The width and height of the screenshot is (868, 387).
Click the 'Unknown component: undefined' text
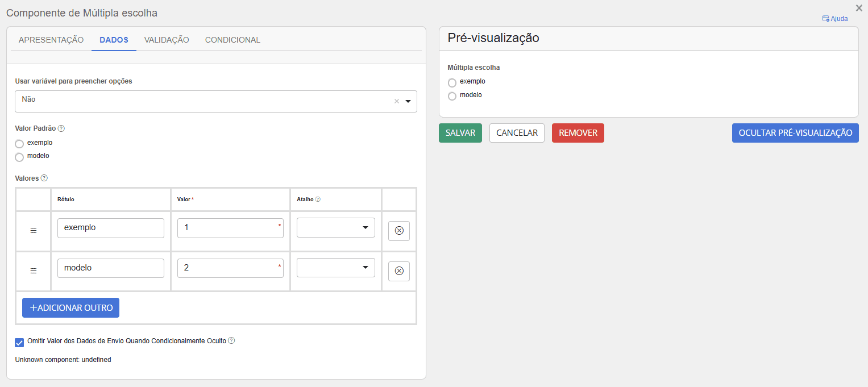coord(63,360)
